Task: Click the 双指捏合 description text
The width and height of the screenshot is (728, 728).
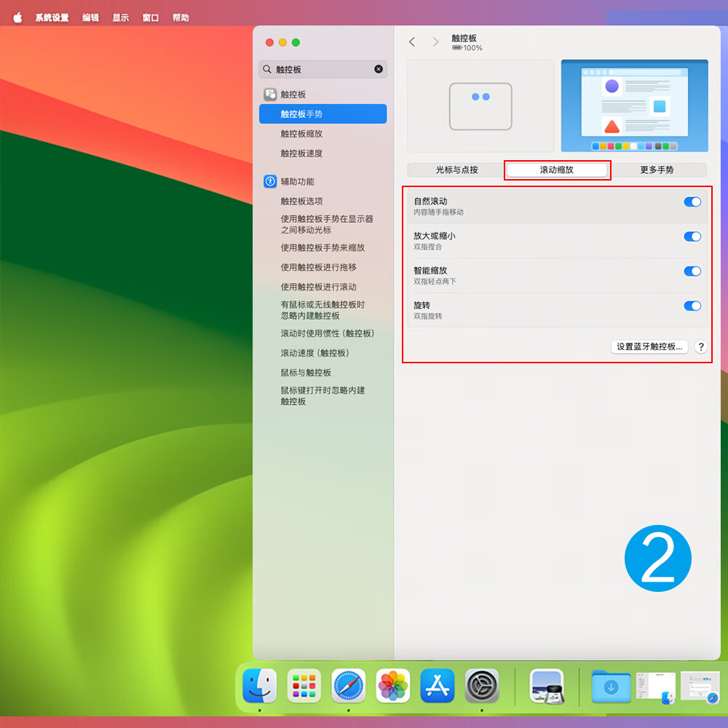Action: pyautogui.click(x=427, y=247)
